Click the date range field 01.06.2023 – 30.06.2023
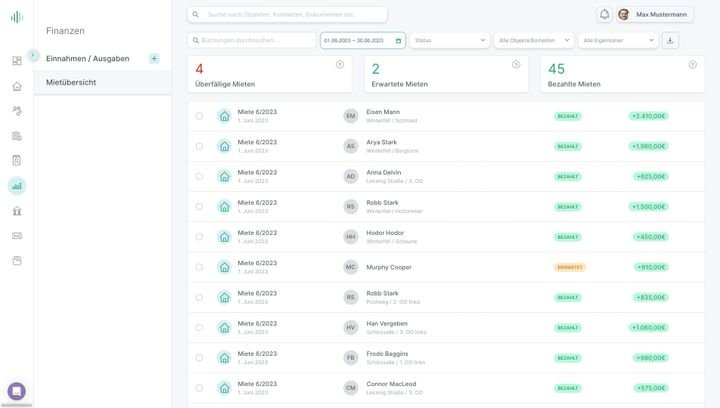The width and height of the screenshot is (720, 408). (361, 40)
